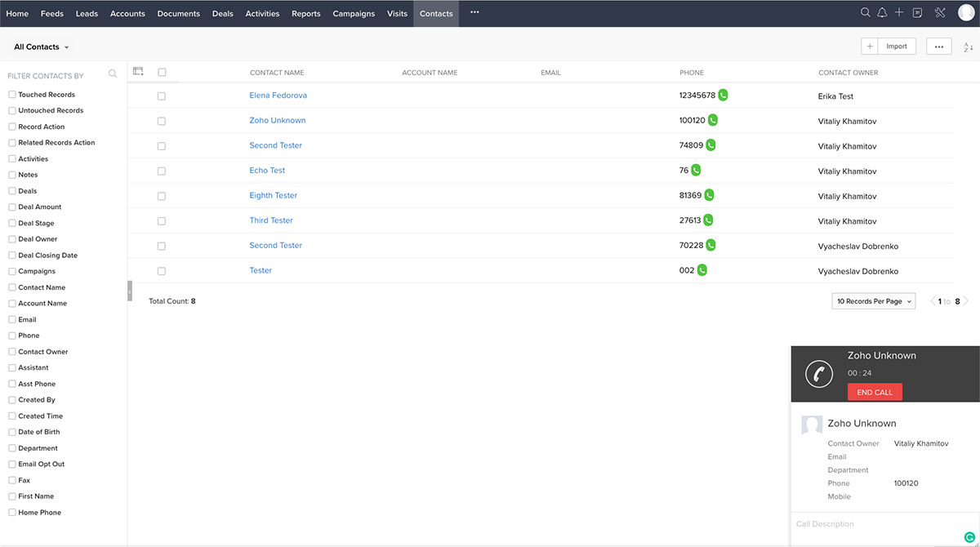
Task: Call Elena Fedorova using green phone icon
Action: pyautogui.click(x=724, y=96)
